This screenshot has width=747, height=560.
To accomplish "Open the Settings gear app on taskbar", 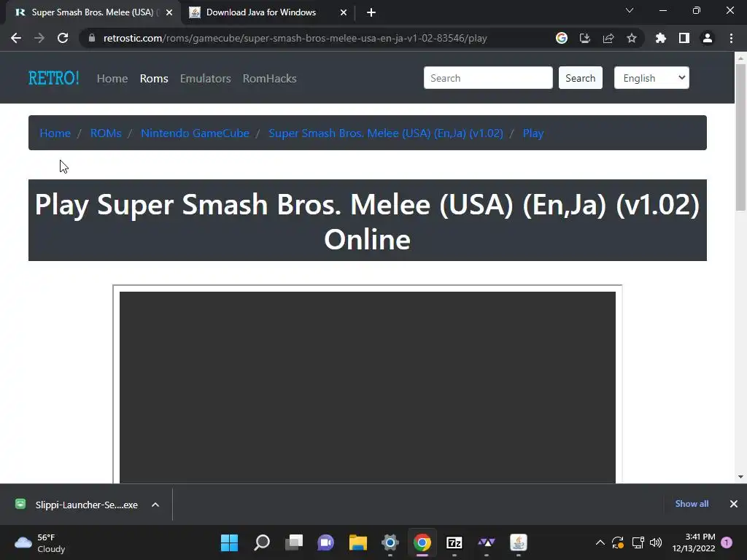I will tap(390, 542).
